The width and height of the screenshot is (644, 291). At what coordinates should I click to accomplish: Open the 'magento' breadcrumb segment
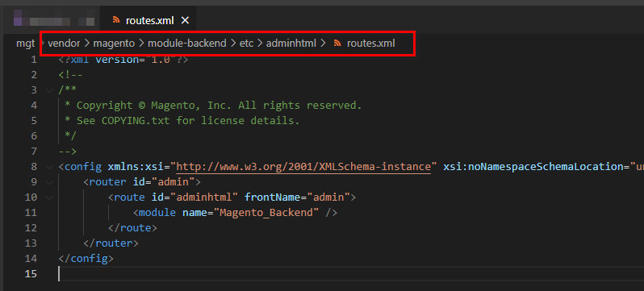click(114, 43)
